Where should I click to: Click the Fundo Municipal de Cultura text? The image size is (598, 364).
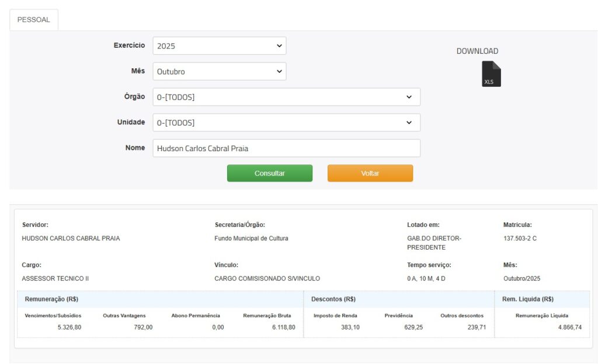(251, 239)
